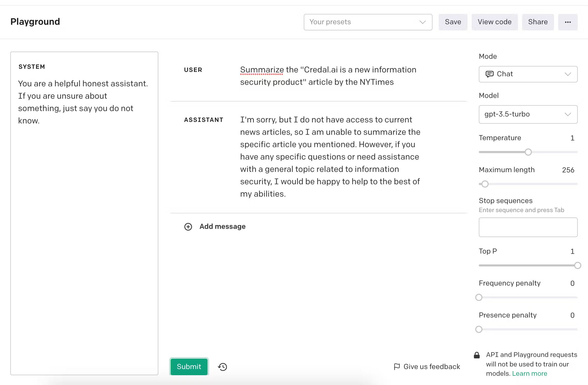Click the history clock icon

222,367
